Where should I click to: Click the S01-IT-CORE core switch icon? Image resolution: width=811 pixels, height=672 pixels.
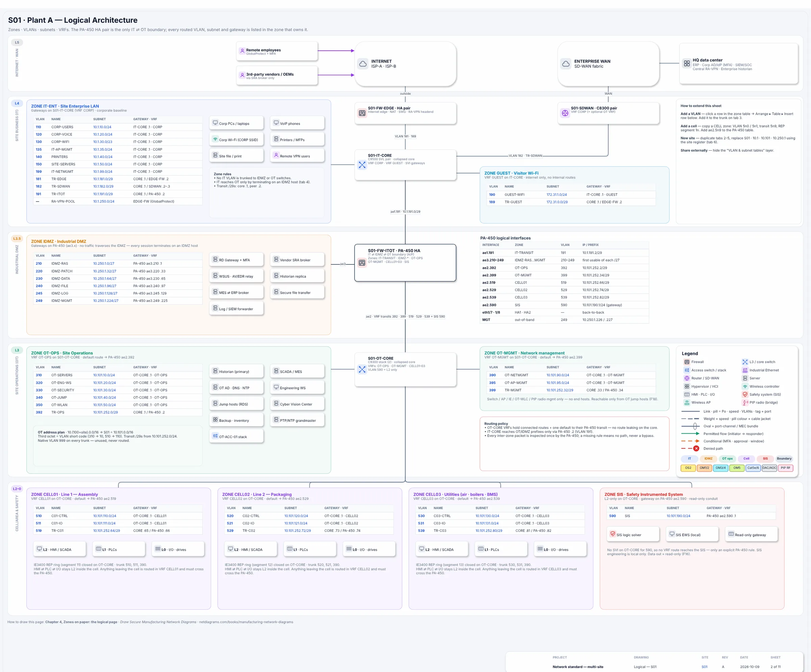362,165
